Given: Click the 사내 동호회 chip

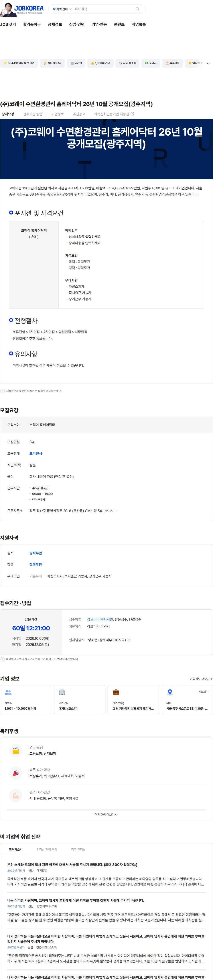Looking at the screenshot, I should 127,63.
